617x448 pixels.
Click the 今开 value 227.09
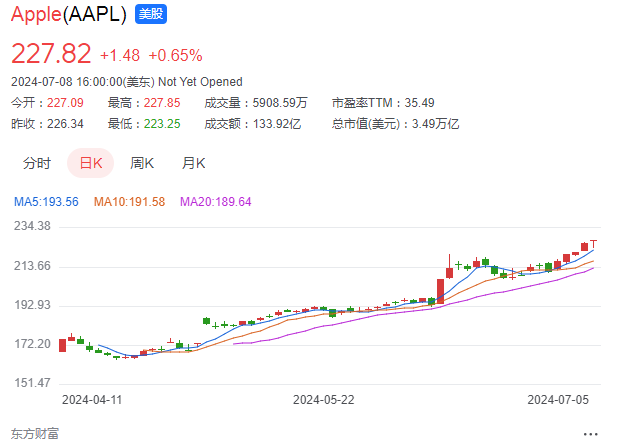(x=65, y=103)
